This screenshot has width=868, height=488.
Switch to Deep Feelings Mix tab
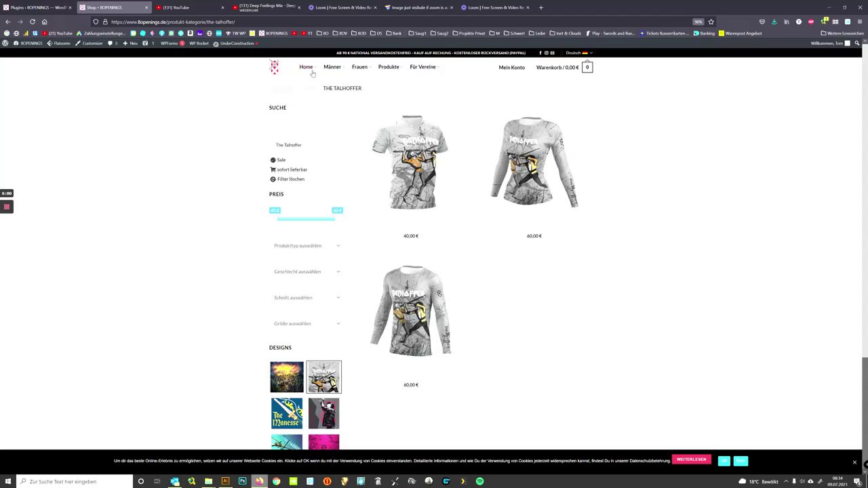tap(266, 7)
